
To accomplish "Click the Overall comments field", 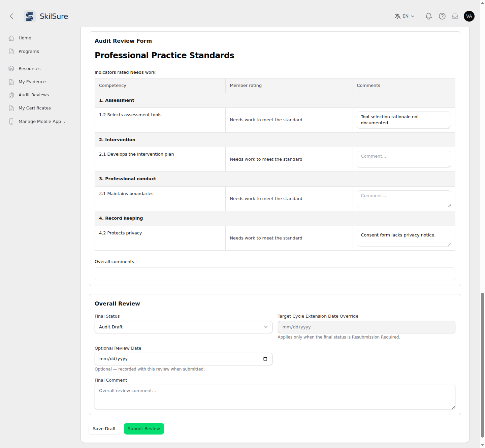I will 275,274.
